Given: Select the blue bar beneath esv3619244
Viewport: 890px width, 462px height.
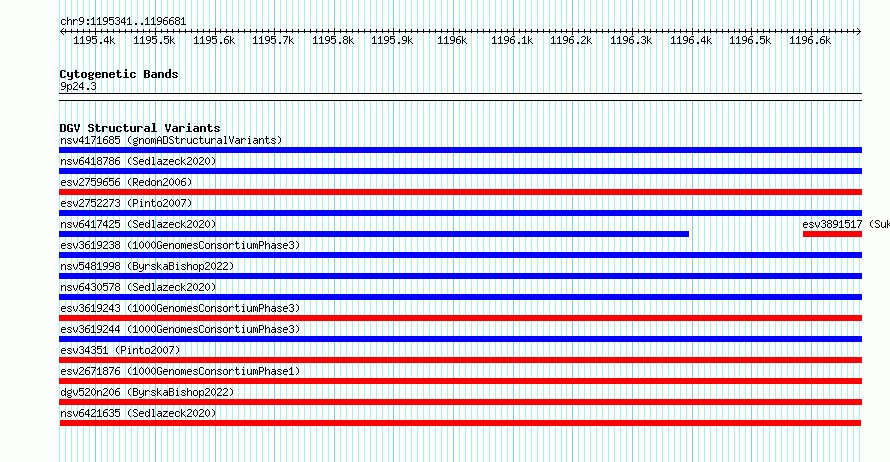Looking at the screenshot, I should (460, 339).
